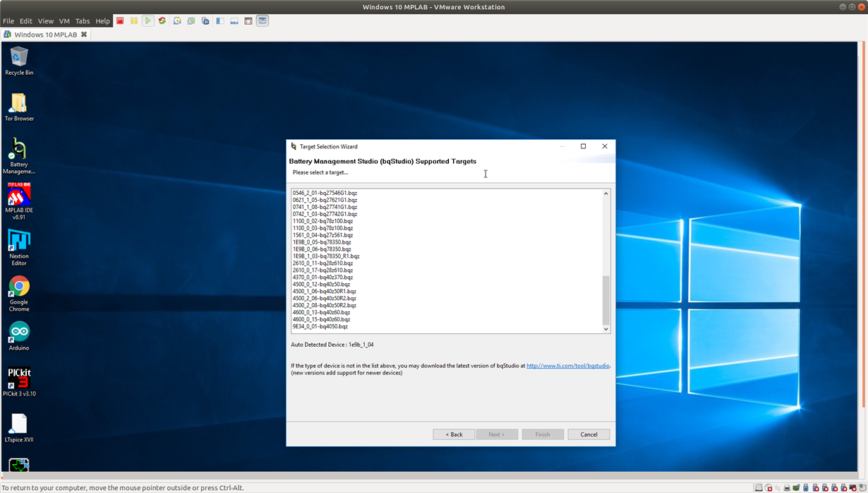Click the greyed-out Finish button
868x493 pixels.
[x=543, y=434]
